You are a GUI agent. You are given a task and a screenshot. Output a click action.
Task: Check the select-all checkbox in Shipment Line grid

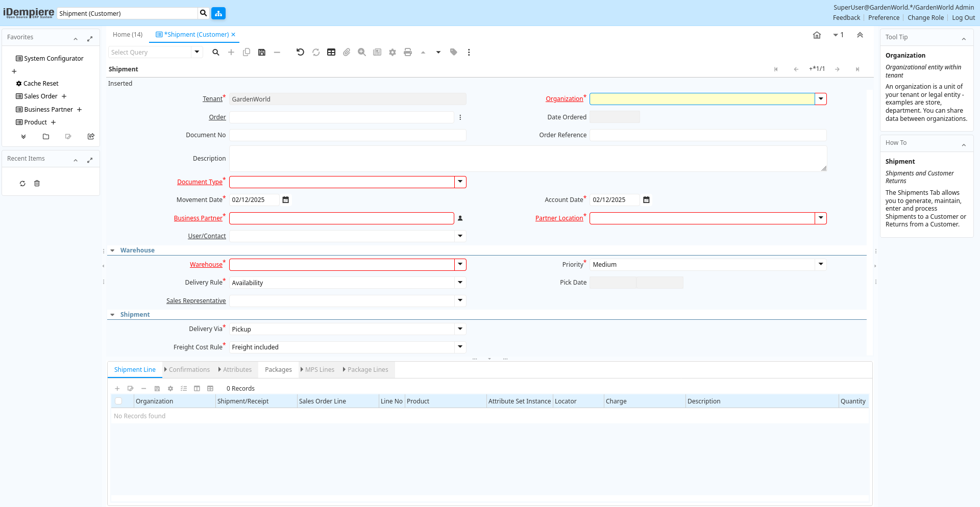point(118,401)
